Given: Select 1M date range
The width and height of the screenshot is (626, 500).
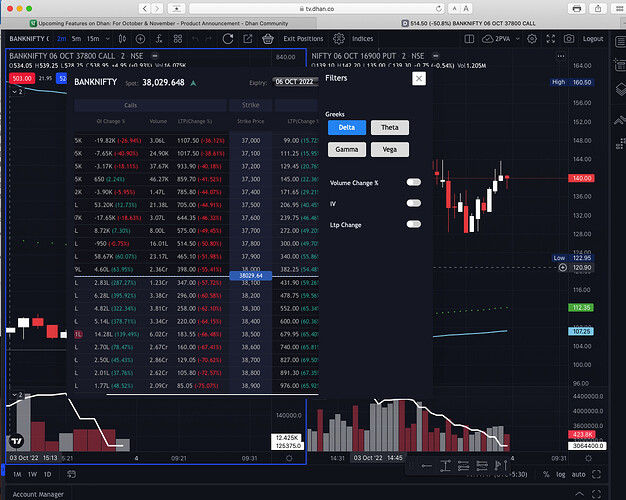Looking at the screenshot, I should 17,474.
